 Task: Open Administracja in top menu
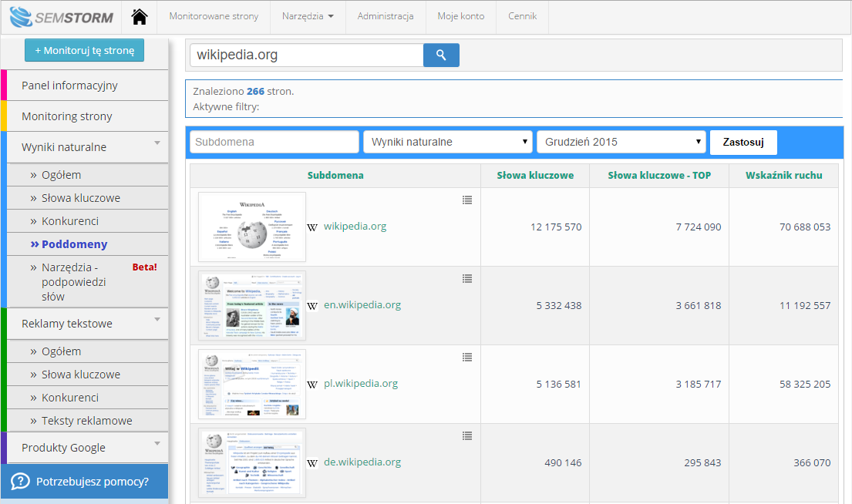386,16
